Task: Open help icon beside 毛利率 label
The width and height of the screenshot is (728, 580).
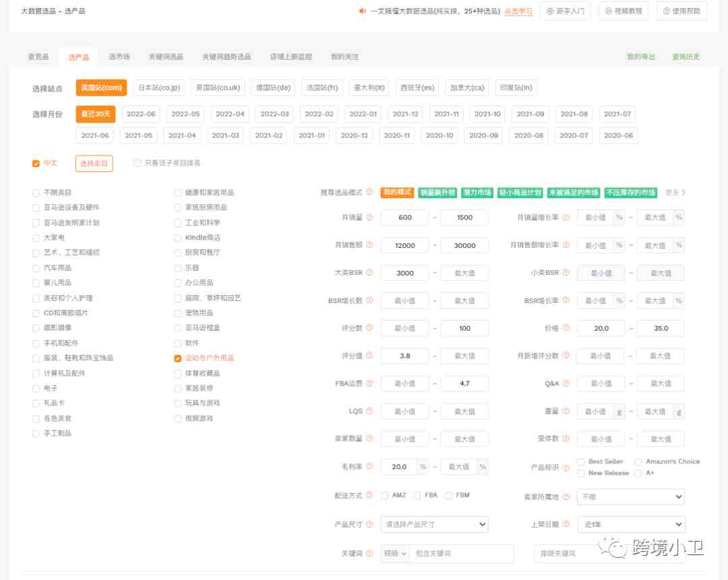Action: click(x=369, y=466)
